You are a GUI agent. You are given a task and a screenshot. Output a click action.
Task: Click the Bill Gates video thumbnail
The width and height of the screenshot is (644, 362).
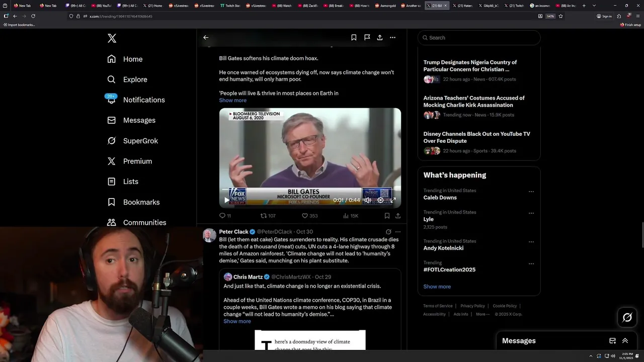[x=310, y=157]
